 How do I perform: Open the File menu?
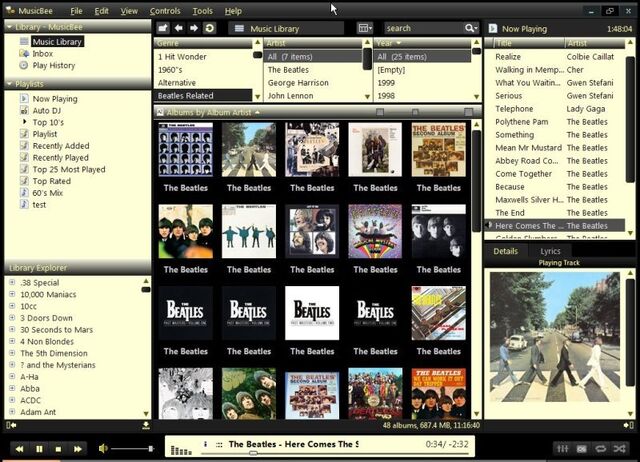(x=76, y=11)
